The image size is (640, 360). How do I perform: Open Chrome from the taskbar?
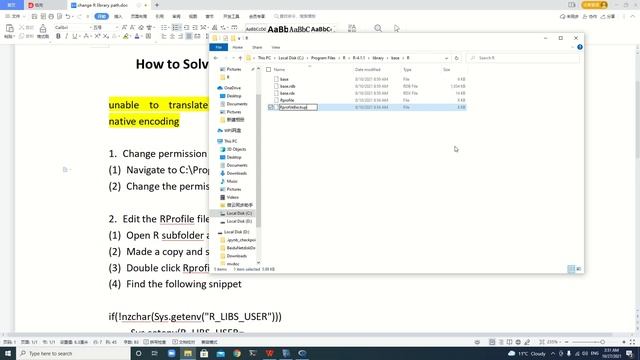237,353
